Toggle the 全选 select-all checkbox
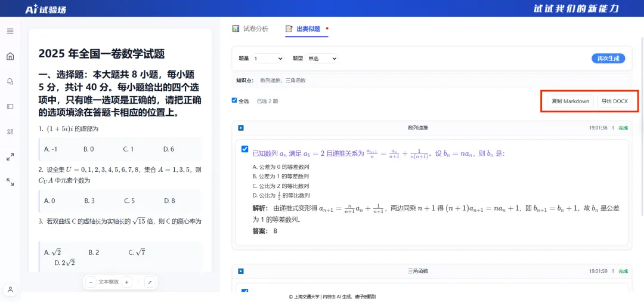Image resolution: width=644 pixels, height=302 pixels. (234, 100)
